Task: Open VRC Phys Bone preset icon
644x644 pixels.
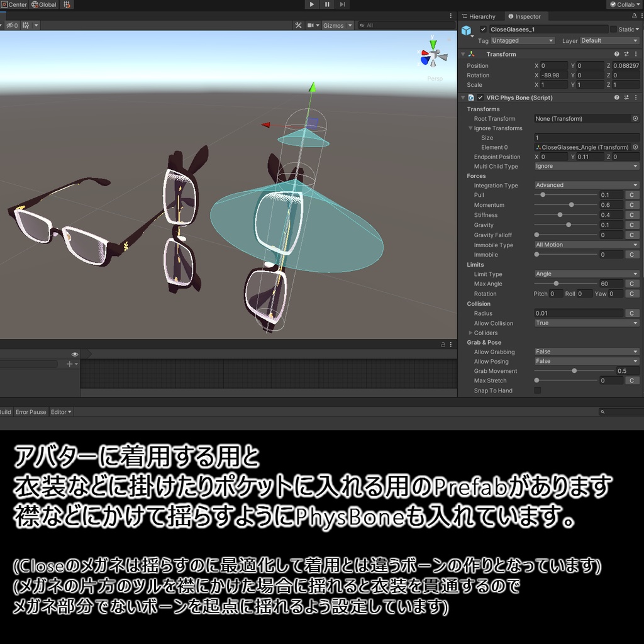Action: click(626, 97)
